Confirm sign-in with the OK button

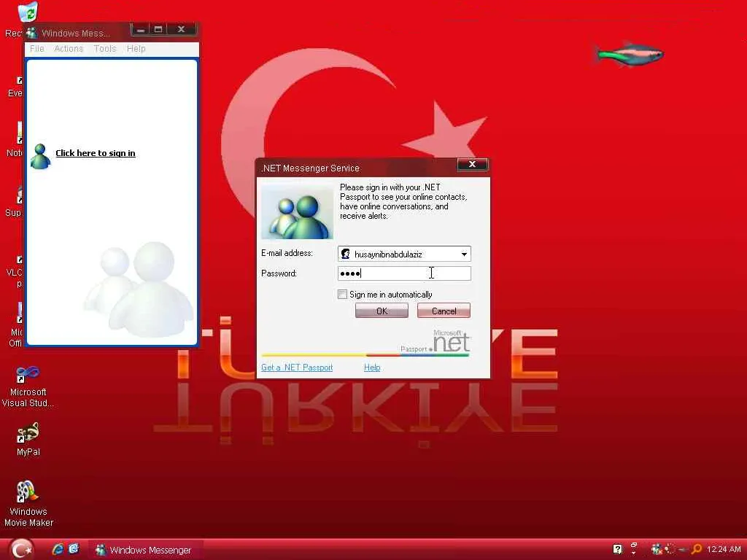(382, 311)
